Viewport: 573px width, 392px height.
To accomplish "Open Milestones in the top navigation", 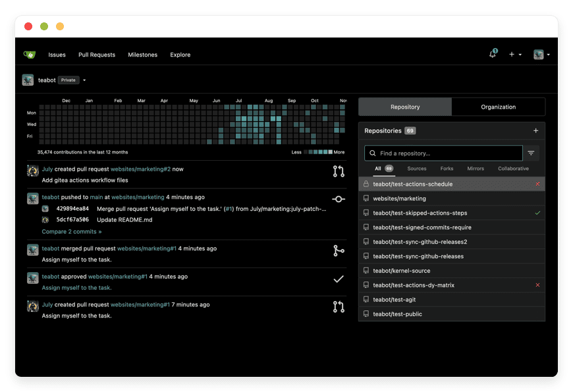I will tap(142, 55).
